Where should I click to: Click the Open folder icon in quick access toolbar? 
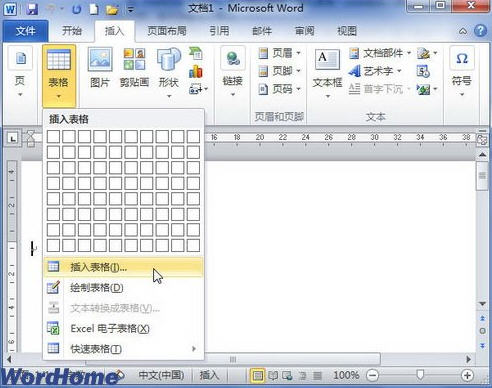[x=112, y=10]
